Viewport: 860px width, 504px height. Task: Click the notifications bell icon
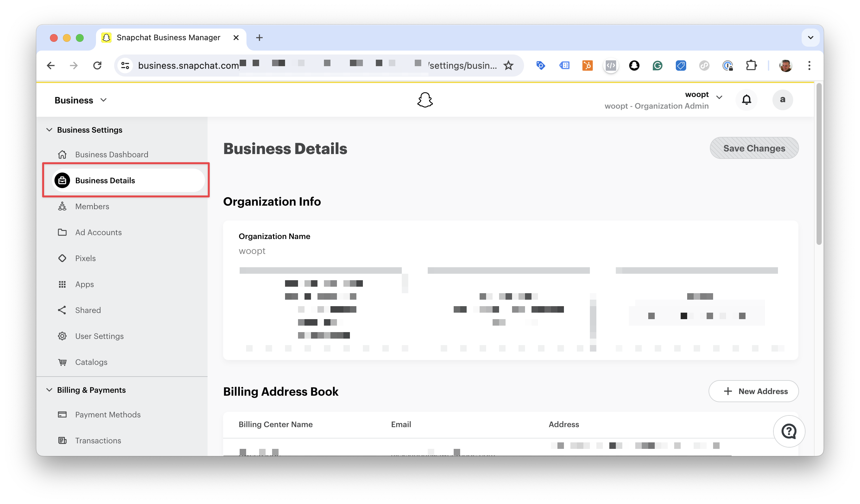747,100
